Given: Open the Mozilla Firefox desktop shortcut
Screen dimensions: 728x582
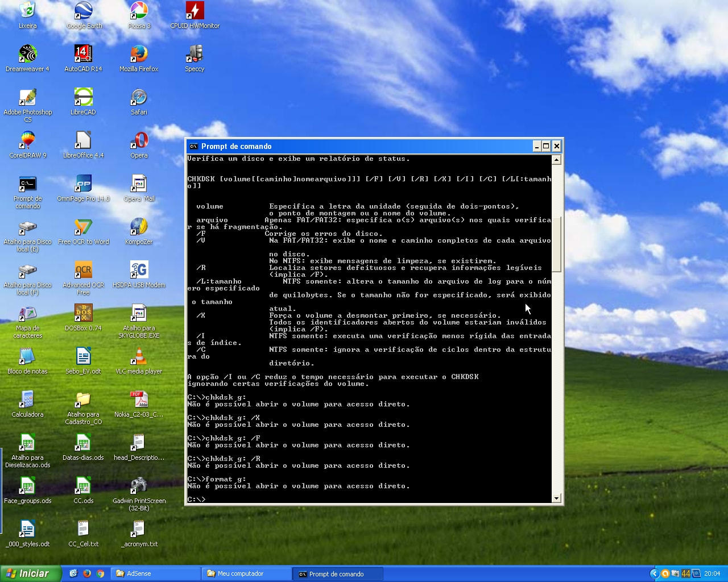Looking at the screenshot, I should (x=139, y=55).
